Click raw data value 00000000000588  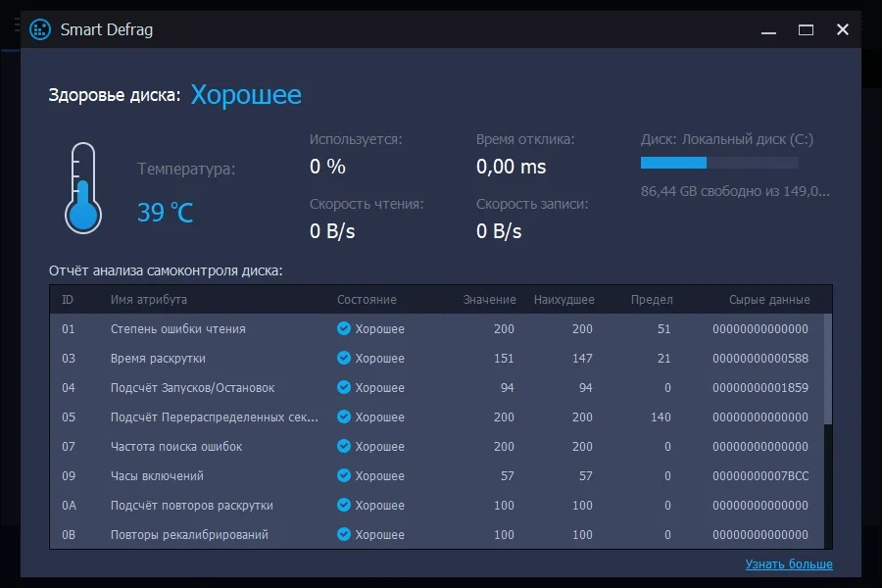pos(760,358)
